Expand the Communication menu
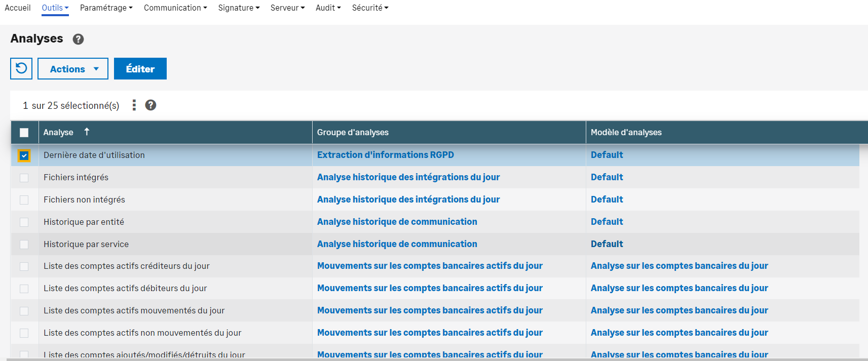 click(x=175, y=8)
